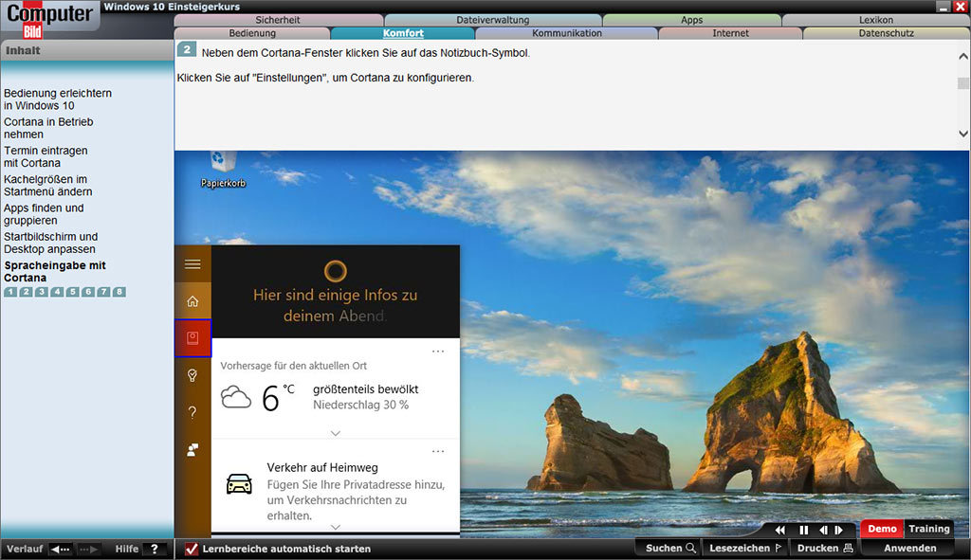Open the Internet tab
The height and width of the screenshot is (560, 971).
click(x=731, y=33)
